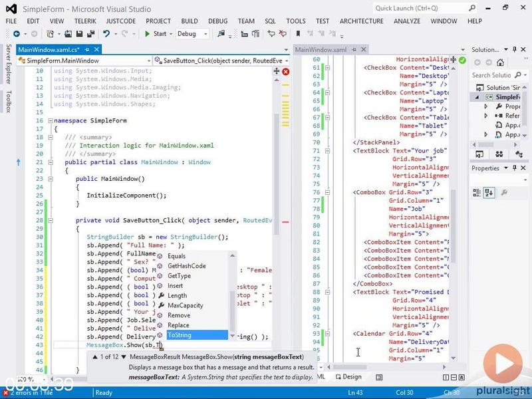Click the Solution Explorer bottom tab icon
The width and height of the screenshot is (532, 399).
[479, 154]
